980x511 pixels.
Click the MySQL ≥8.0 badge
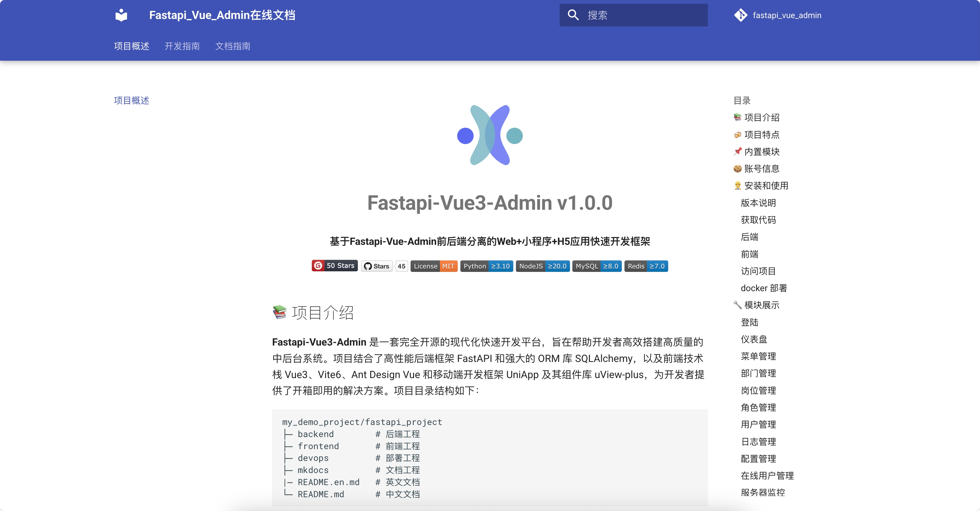tap(597, 266)
